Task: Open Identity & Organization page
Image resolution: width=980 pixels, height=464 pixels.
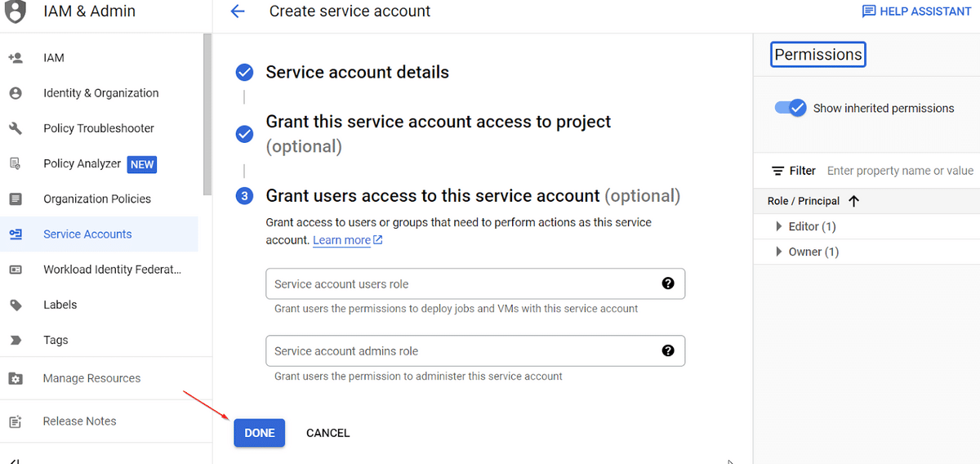Action: point(101,93)
